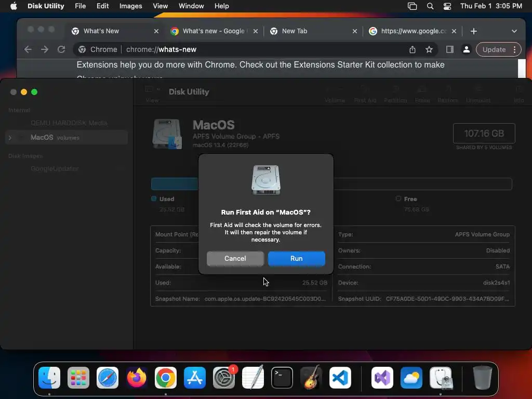The height and width of the screenshot is (399, 532).
Task: Open Chrome profile icon
Action: (466, 49)
